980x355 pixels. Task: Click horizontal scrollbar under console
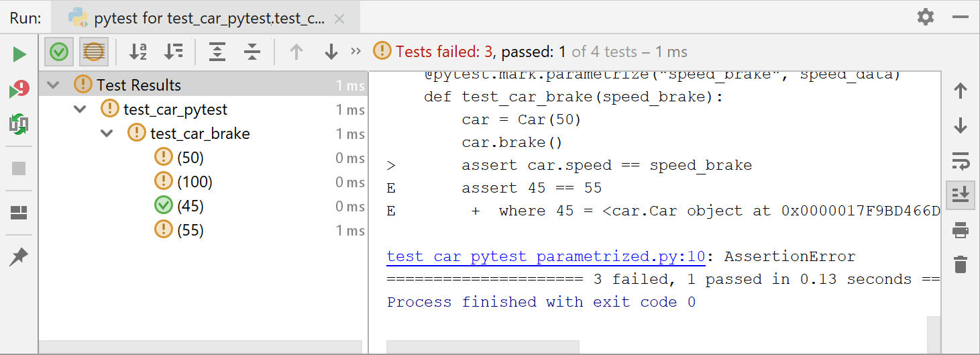pos(482,348)
